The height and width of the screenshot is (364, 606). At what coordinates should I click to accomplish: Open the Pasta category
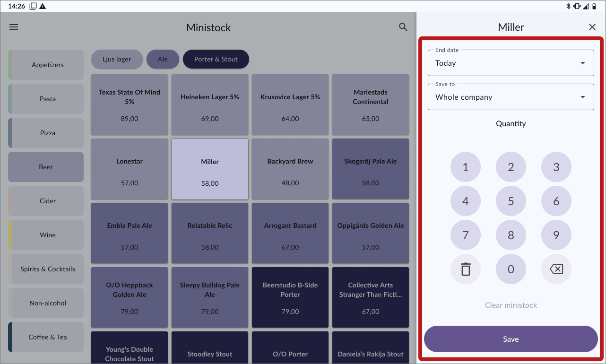[x=46, y=99]
